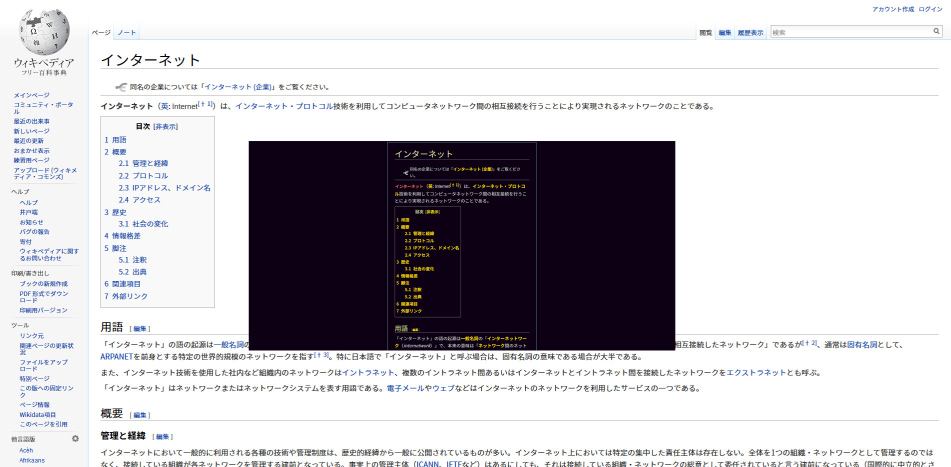Open バグの報告 sidebar link
The image size is (951, 467).
(34, 232)
